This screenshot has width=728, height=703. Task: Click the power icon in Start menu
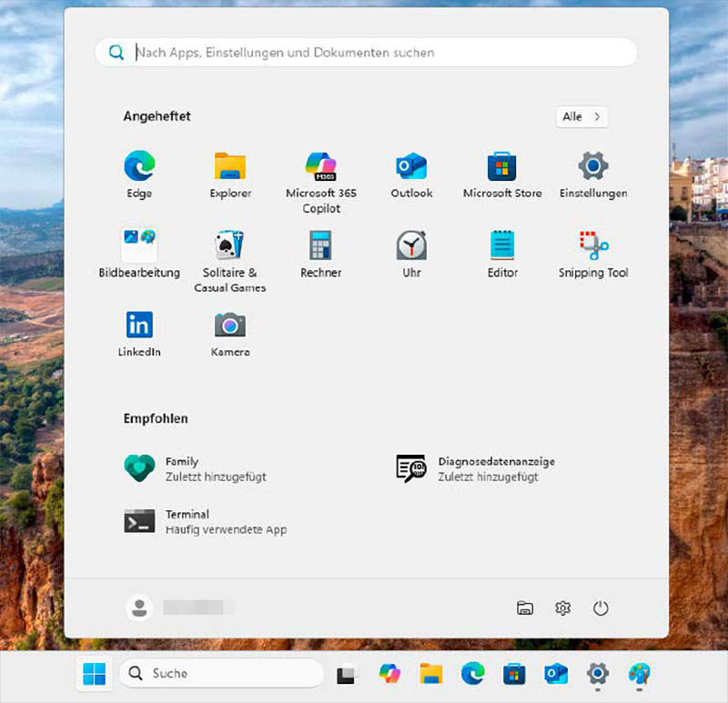(602, 608)
